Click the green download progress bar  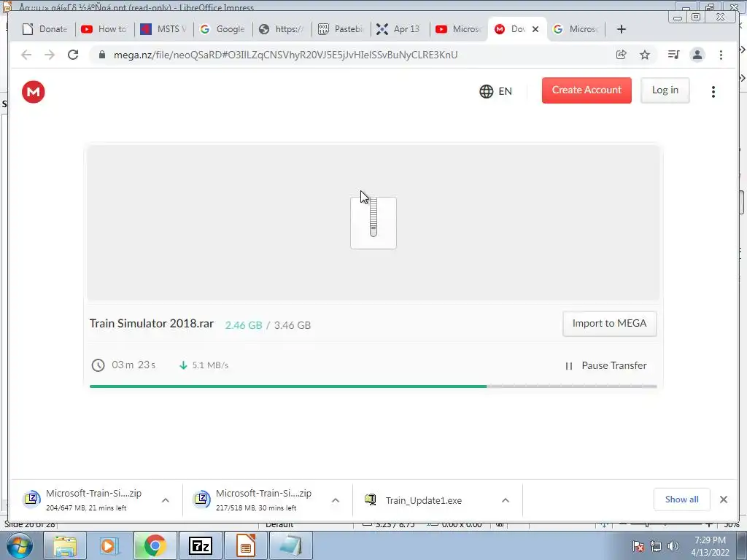[287, 386]
